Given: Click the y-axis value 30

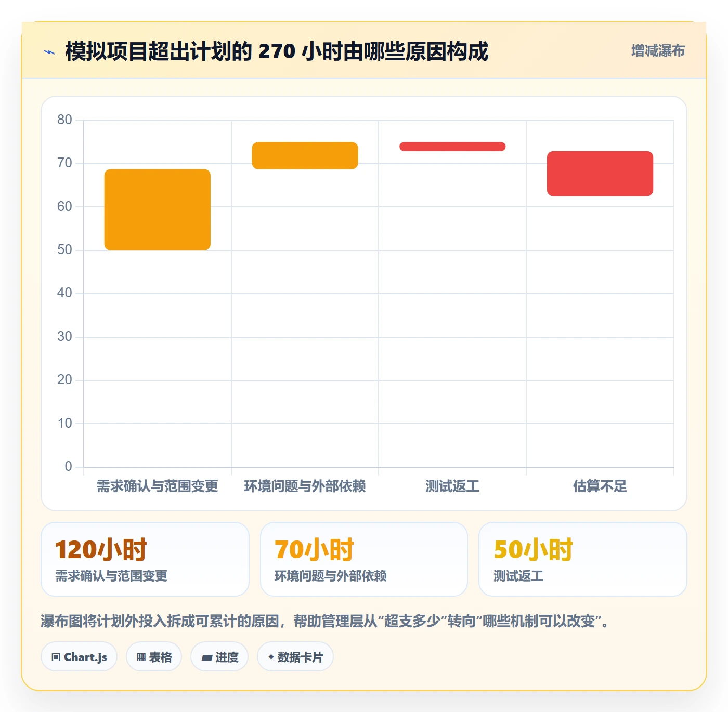Looking at the screenshot, I should click(64, 337).
